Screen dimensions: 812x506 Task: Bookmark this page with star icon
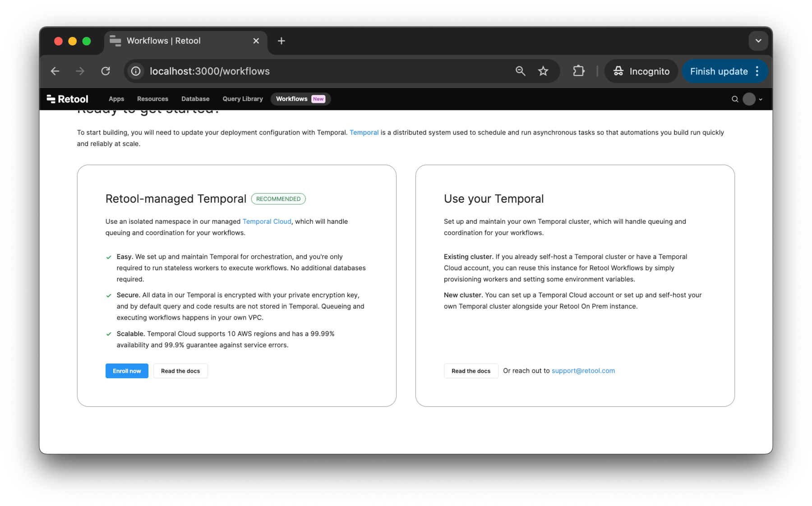click(543, 71)
